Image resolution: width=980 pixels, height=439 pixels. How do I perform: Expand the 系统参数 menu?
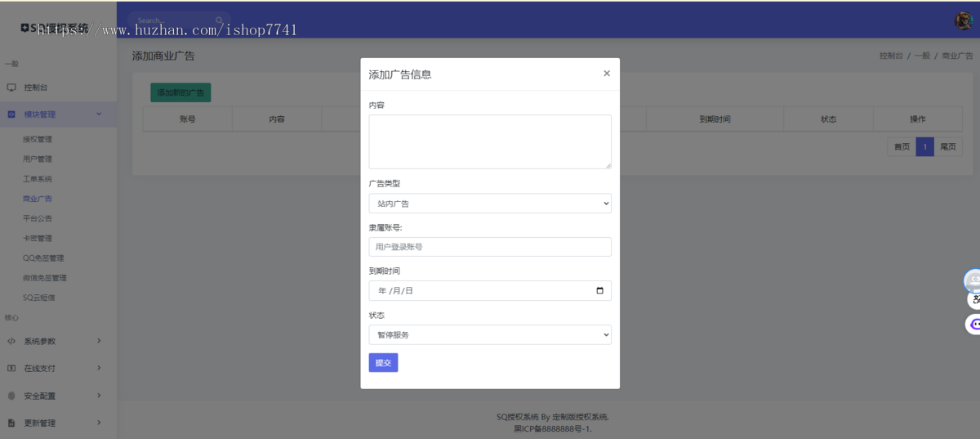pyautogui.click(x=58, y=341)
